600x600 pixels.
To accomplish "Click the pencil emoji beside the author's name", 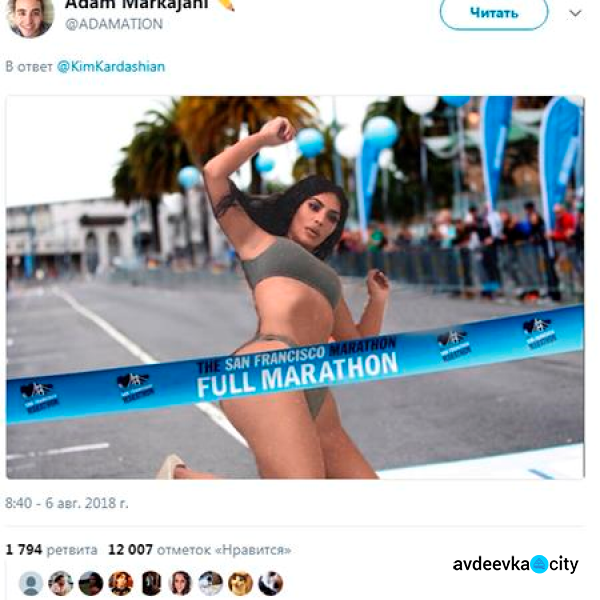I will click(x=226, y=5).
